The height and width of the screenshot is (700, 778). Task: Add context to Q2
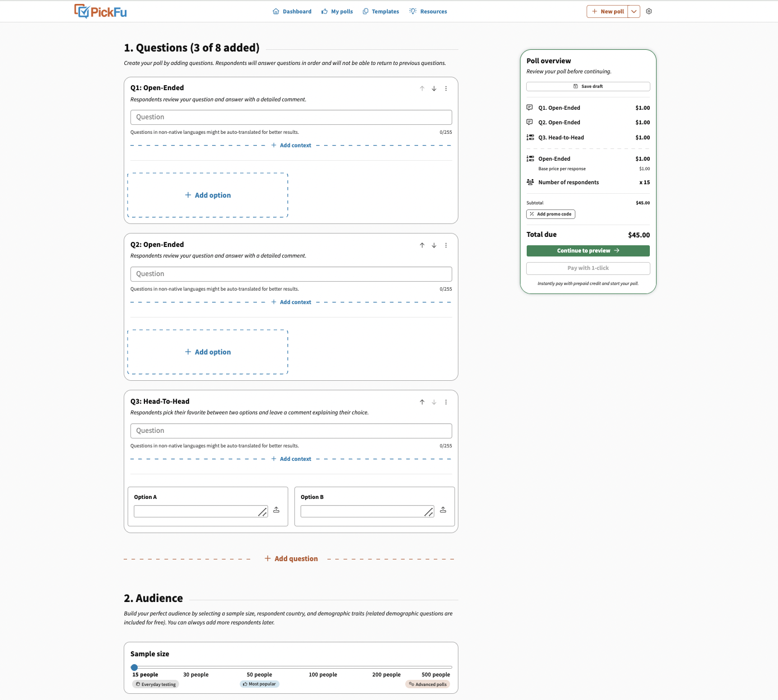pyautogui.click(x=291, y=302)
